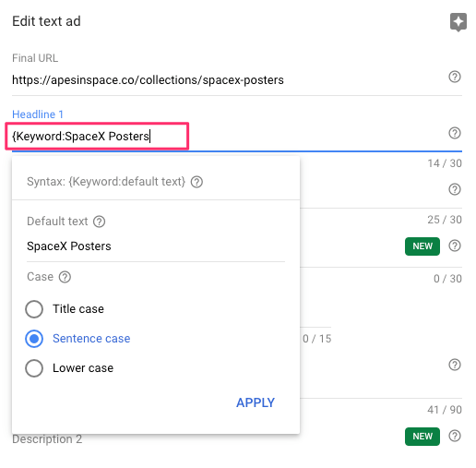Click the 14 / 30 character counter
The width and height of the screenshot is (476, 468).
pos(445,163)
